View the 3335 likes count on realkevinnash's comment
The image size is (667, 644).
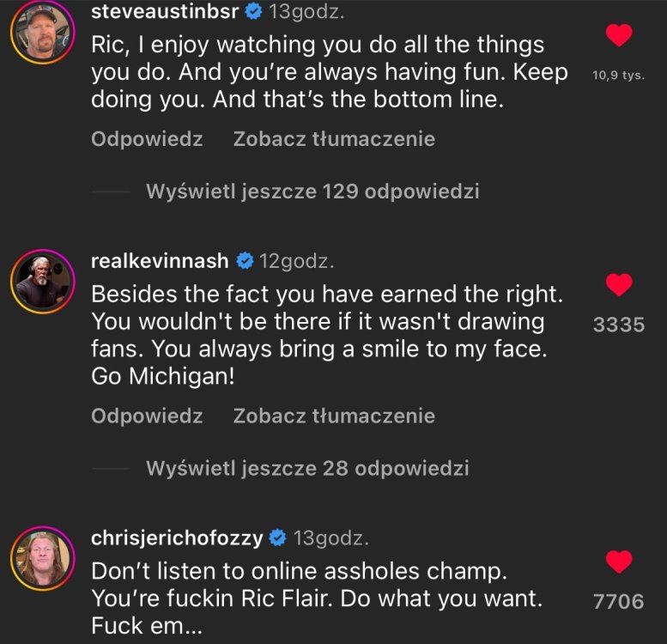pyautogui.click(x=619, y=325)
